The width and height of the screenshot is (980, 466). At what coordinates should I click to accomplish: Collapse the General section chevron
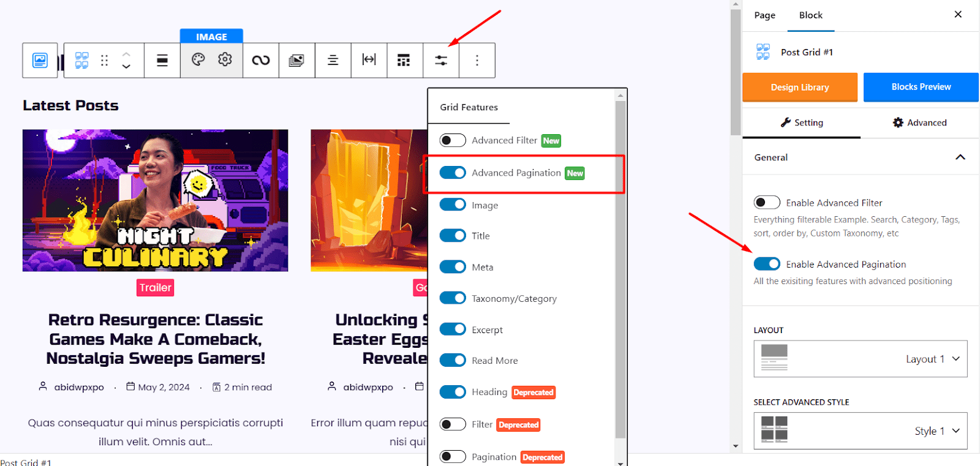[x=960, y=157]
